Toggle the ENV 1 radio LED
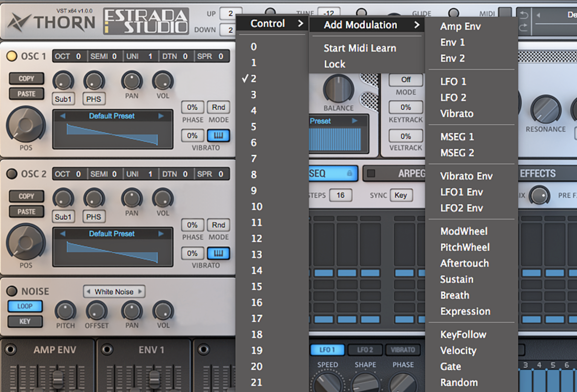The height and width of the screenshot is (392, 577). (x=107, y=349)
